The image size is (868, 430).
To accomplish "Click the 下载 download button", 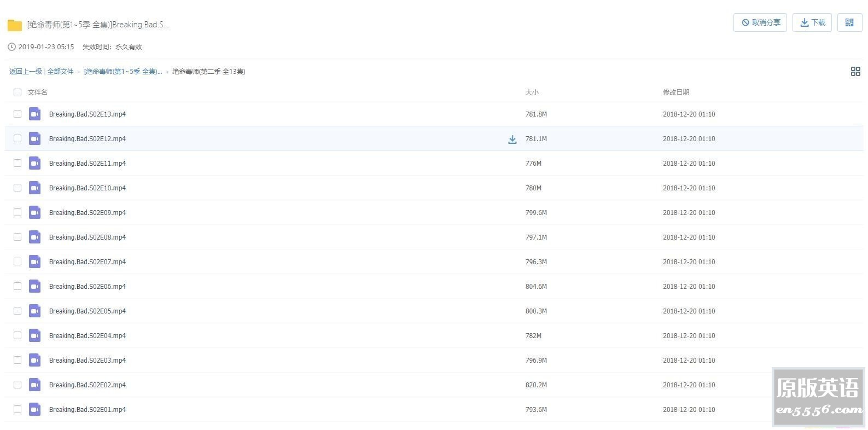I will (x=812, y=22).
